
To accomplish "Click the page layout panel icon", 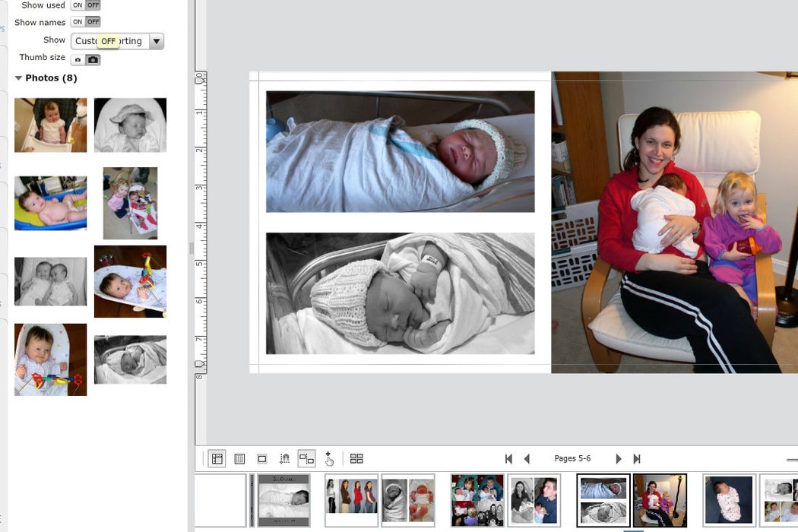I will tap(217, 458).
